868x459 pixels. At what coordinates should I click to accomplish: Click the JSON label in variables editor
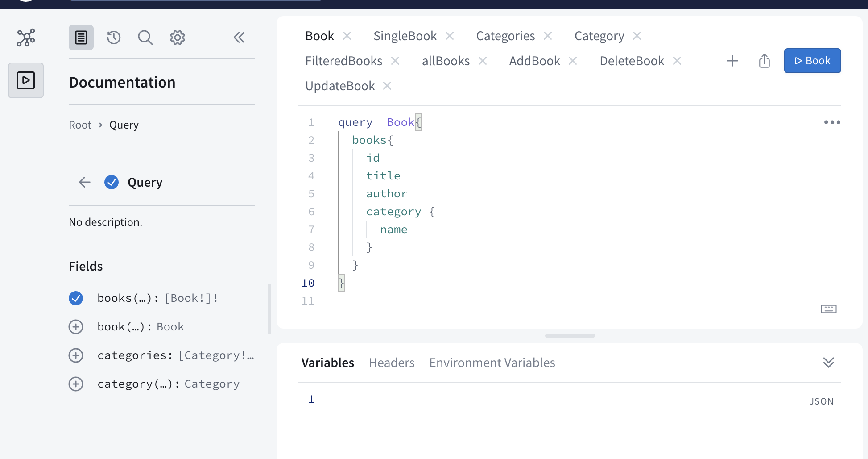click(822, 401)
